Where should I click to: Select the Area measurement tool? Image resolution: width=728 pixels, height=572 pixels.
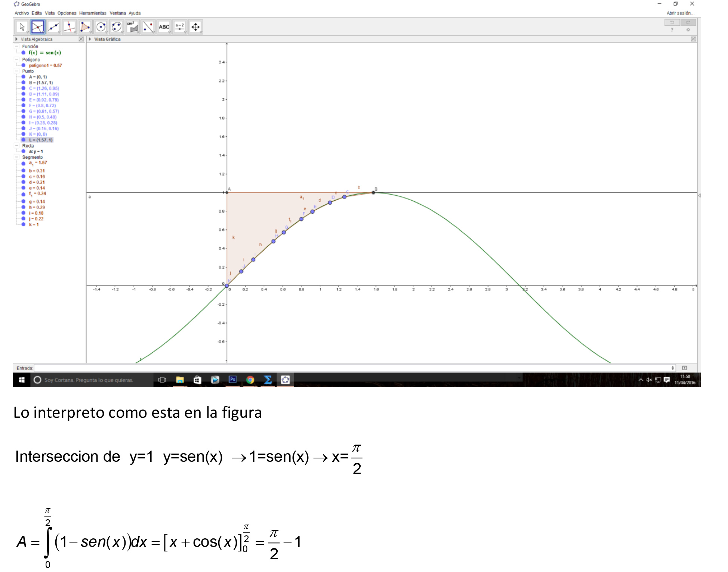[x=132, y=27]
